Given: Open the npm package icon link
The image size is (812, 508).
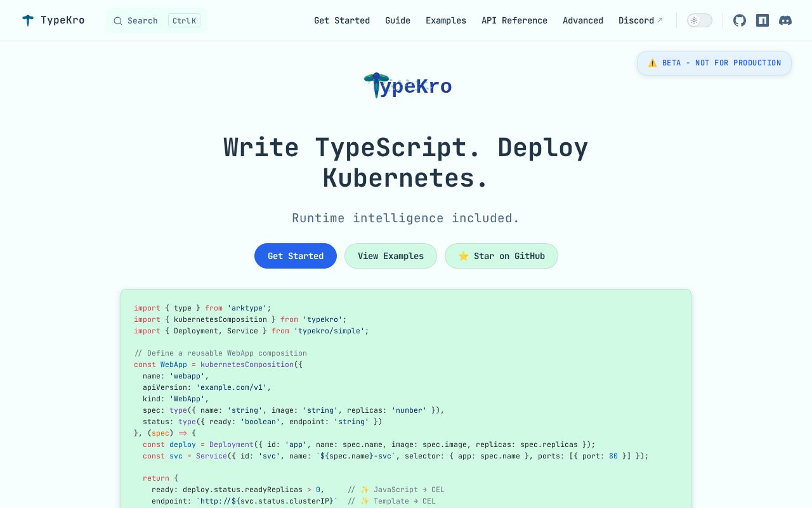Looking at the screenshot, I should 763,20.
